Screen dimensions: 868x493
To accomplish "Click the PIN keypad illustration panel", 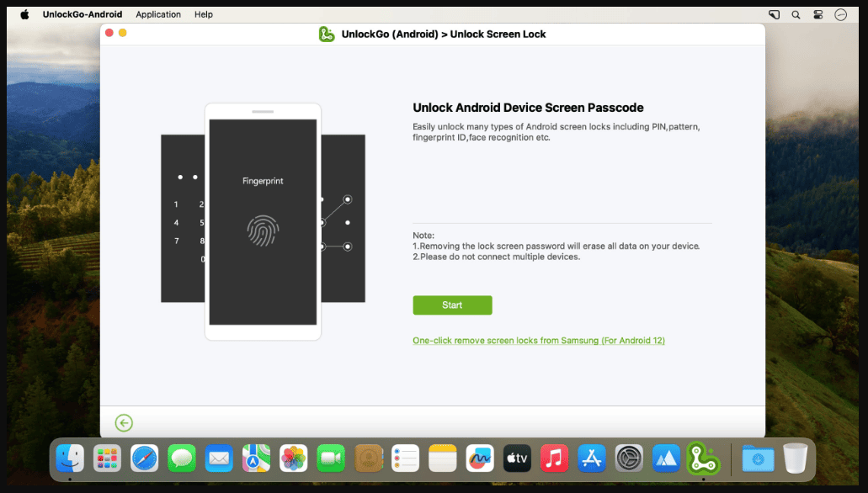I will [183, 218].
